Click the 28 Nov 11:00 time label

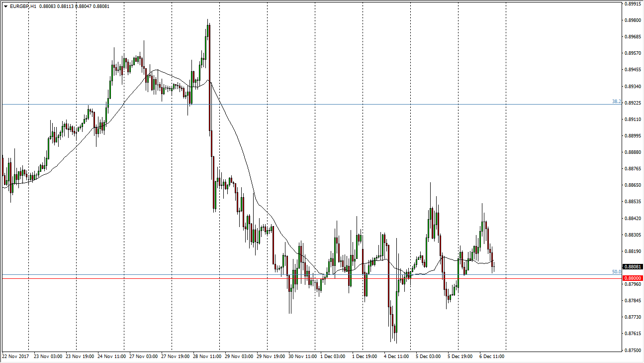click(x=208, y=357)
